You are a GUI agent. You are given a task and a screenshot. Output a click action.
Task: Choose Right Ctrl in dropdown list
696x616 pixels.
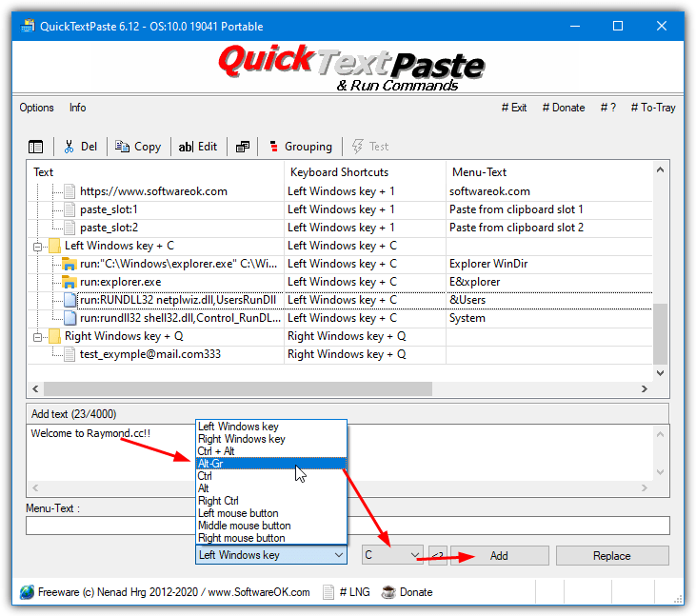(x=271, y=501)
